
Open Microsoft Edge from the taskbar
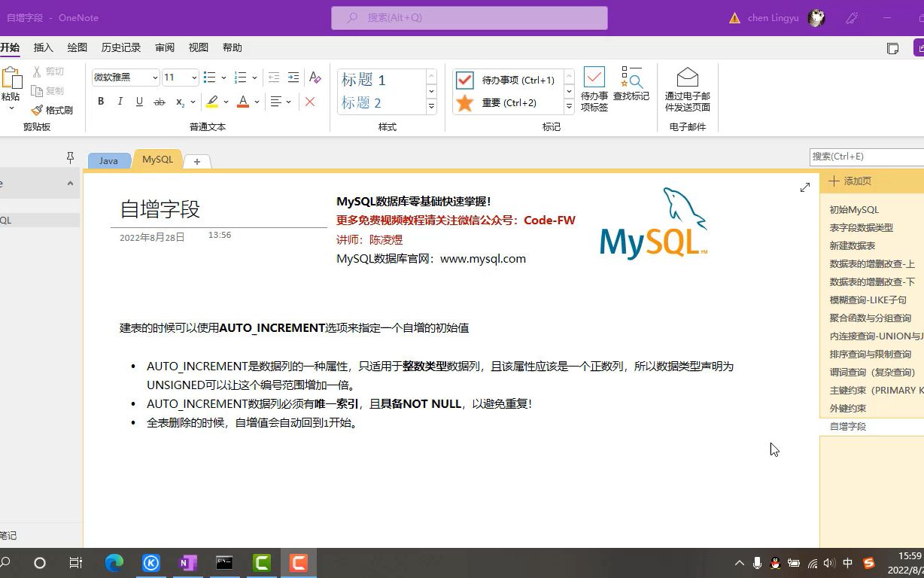(114, 562)
